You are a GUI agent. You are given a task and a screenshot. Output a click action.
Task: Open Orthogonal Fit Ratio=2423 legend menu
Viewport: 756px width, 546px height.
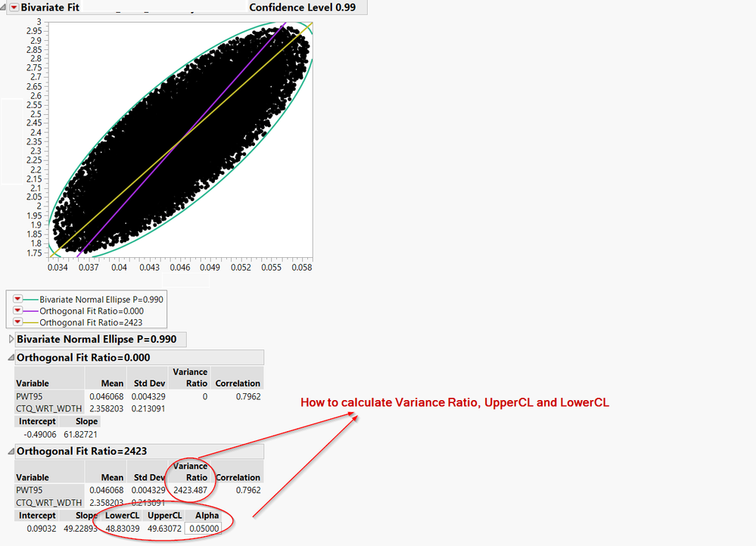(x=17, y=322)
